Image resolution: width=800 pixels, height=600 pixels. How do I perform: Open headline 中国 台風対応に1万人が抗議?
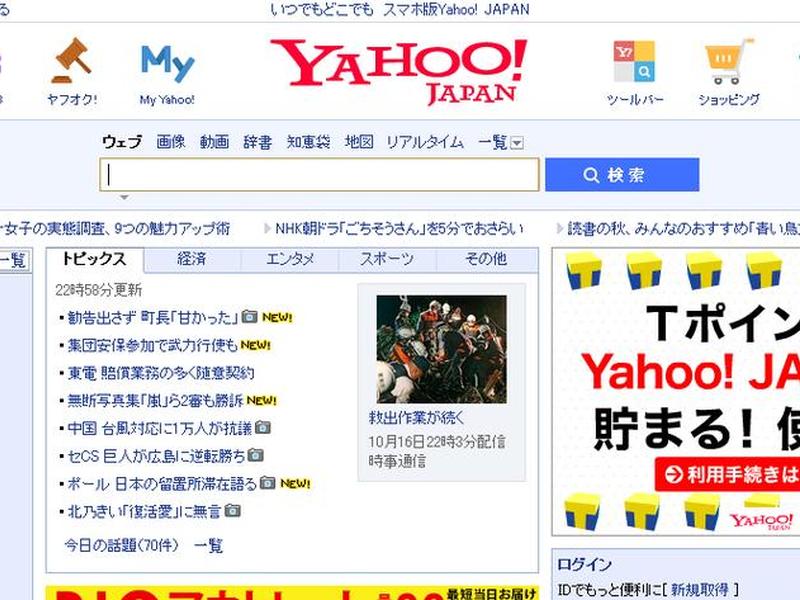[160, 428]
